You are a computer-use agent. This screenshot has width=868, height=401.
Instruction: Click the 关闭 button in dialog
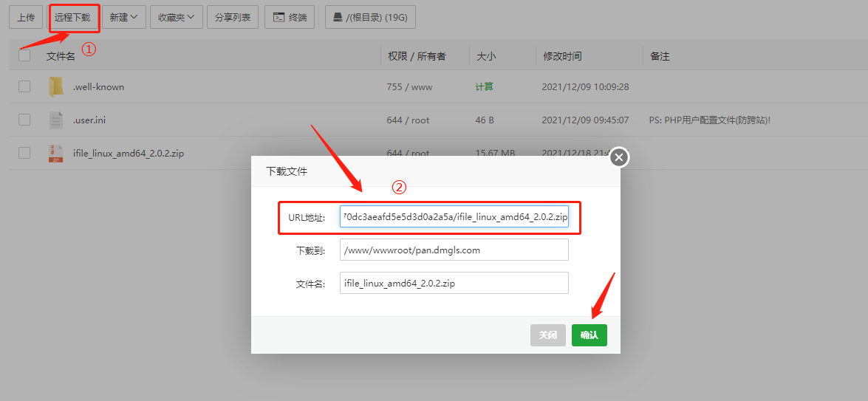548,335
